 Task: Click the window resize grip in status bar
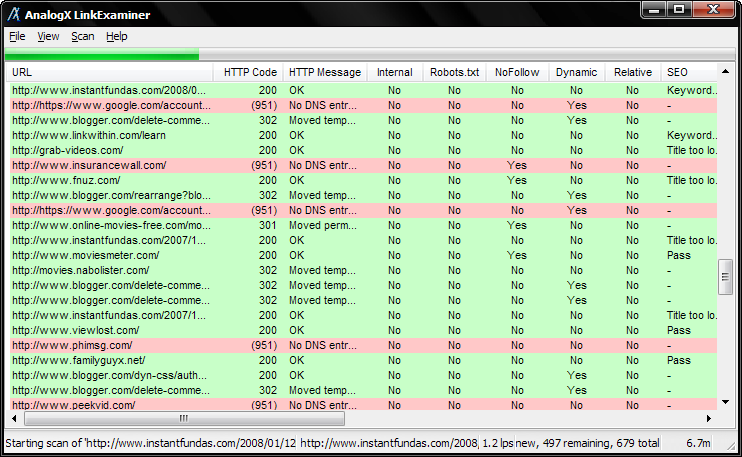tap(733, 445)
